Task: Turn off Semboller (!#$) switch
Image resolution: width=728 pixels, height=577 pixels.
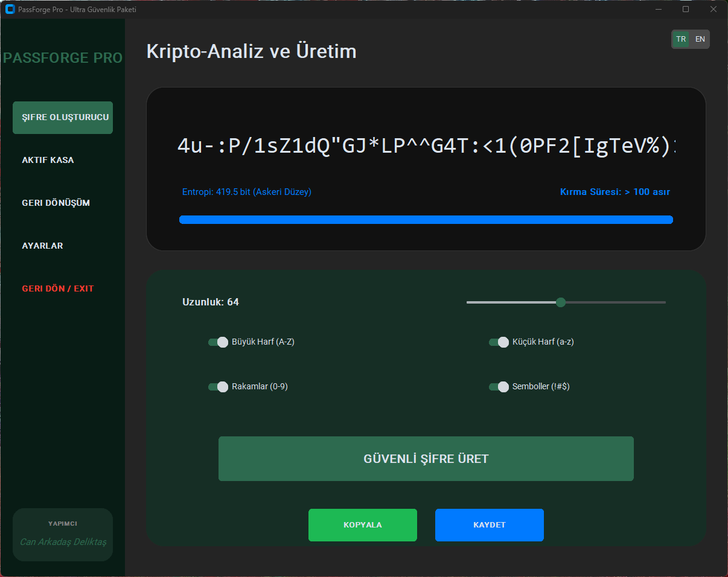Action: pyautogui.click(x=499, y=387)
